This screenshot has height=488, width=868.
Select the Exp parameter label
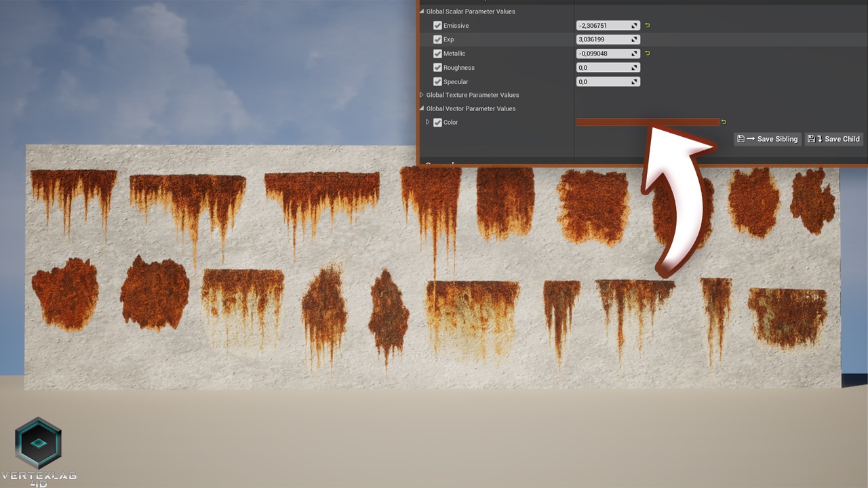click(x=449, y=40)
